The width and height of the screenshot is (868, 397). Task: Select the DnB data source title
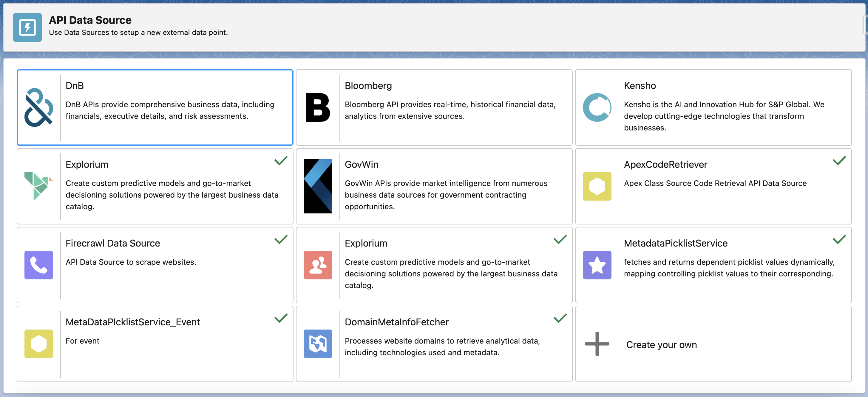[75, 86]
